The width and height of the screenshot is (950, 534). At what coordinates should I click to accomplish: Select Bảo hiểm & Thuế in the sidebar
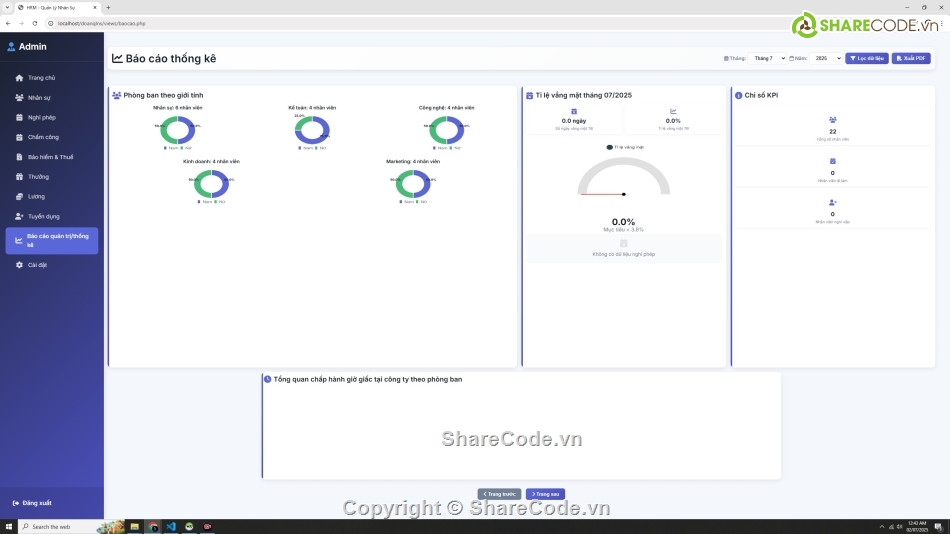point(51,157)
